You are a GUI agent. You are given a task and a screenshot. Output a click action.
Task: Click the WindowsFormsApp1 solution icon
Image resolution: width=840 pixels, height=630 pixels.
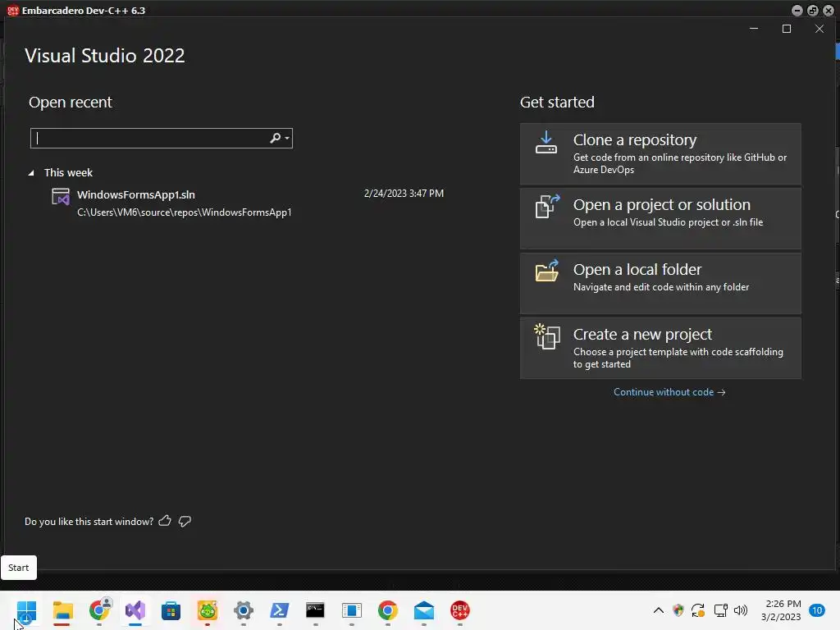pos(61,197)
